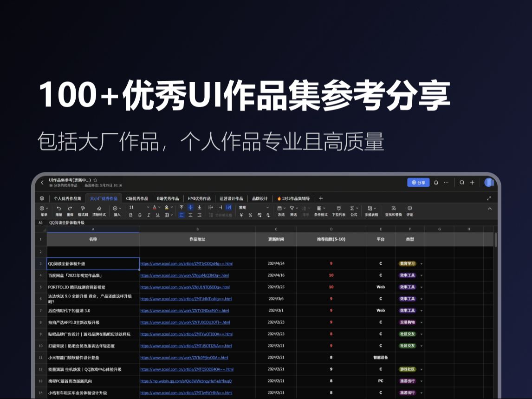
Task: Align cell content to bottom
Action: pos(199,207)
